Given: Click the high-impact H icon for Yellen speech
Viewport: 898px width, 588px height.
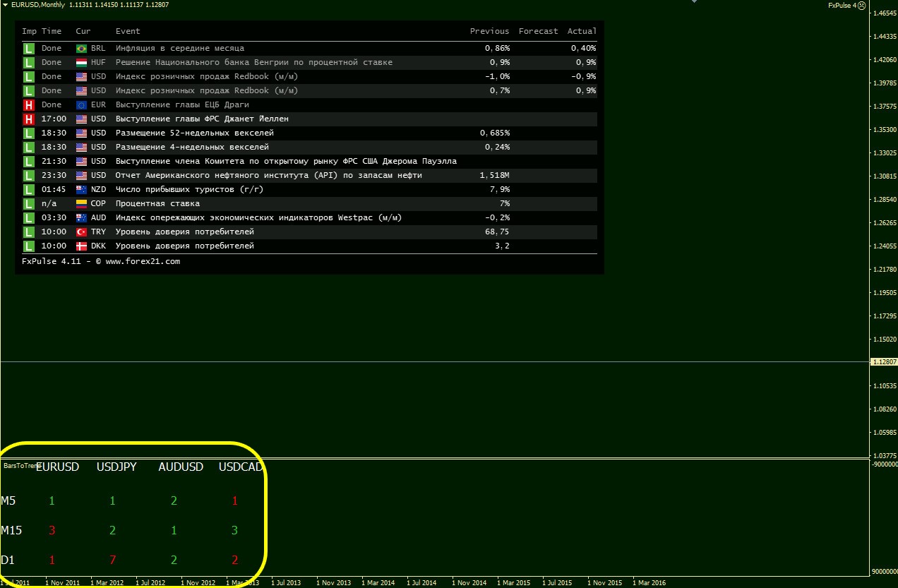Looking at the screenshot, I should click(x=29, y=119).
